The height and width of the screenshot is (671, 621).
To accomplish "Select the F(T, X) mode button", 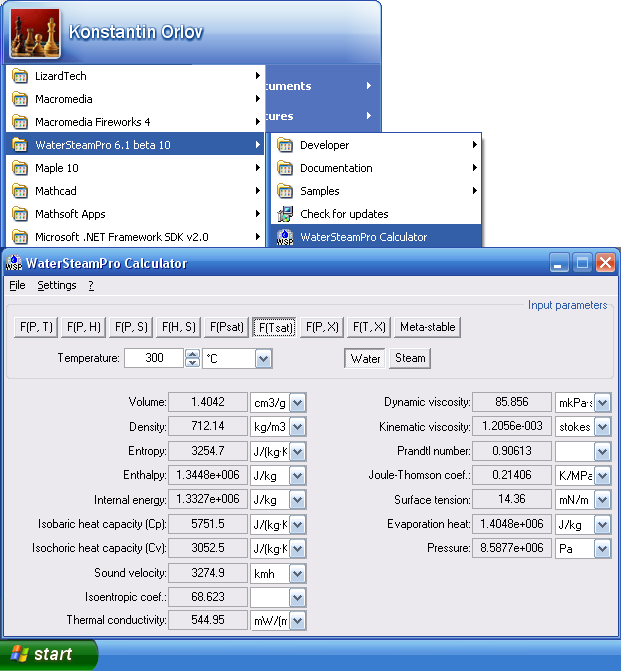I will tap(369, 327).
